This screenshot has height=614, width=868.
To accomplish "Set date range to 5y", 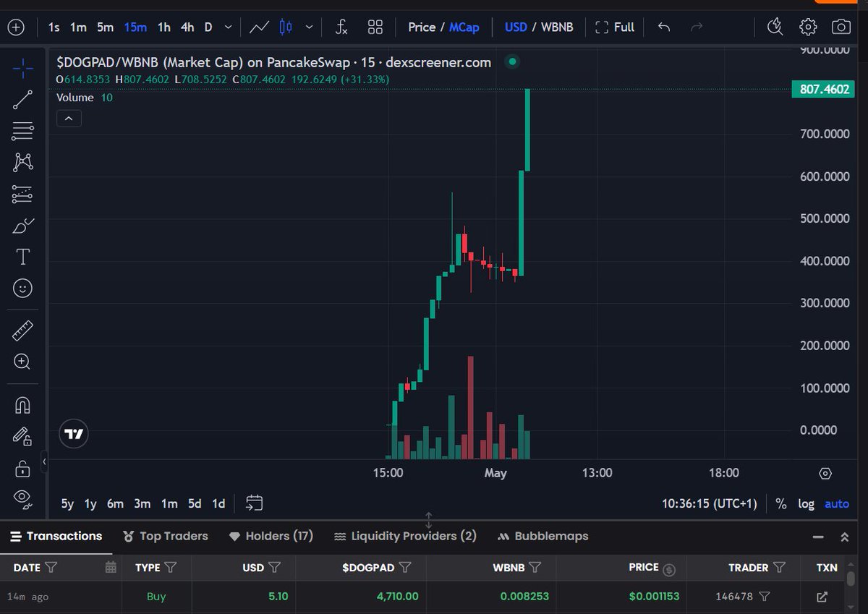I will 67,503.
